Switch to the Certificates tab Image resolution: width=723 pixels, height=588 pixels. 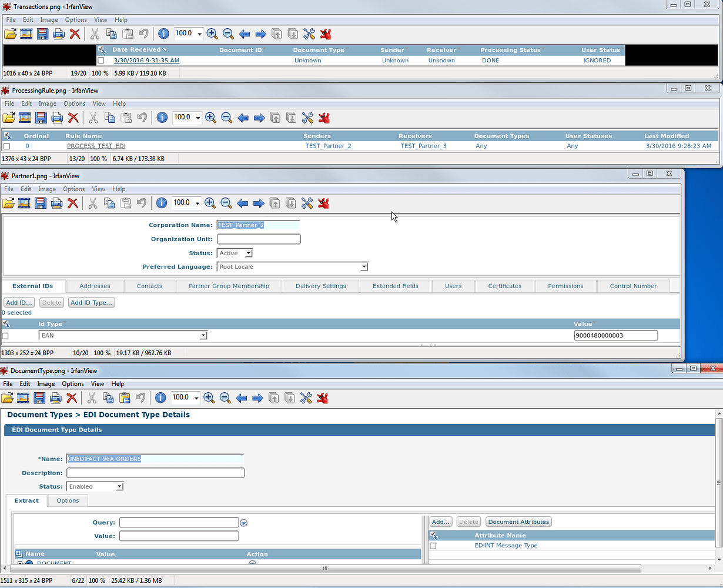tap(505, 286)
